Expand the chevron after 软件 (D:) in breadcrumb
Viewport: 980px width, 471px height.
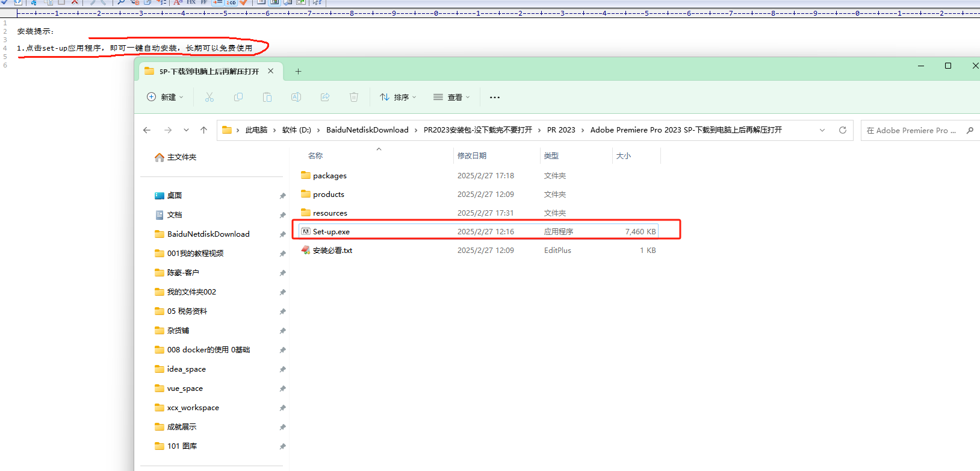pyautogui.click(x=318, y=130)
